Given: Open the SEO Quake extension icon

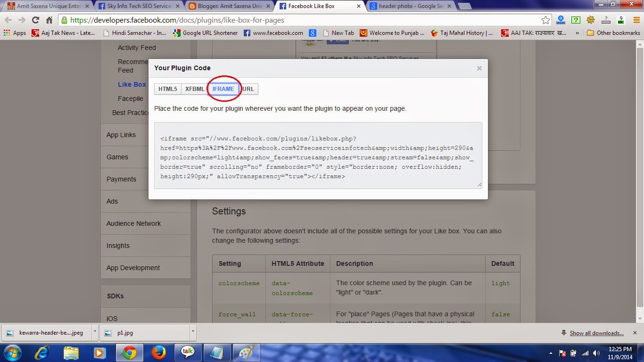Looking at the screenshot, I should pos(591,20).
